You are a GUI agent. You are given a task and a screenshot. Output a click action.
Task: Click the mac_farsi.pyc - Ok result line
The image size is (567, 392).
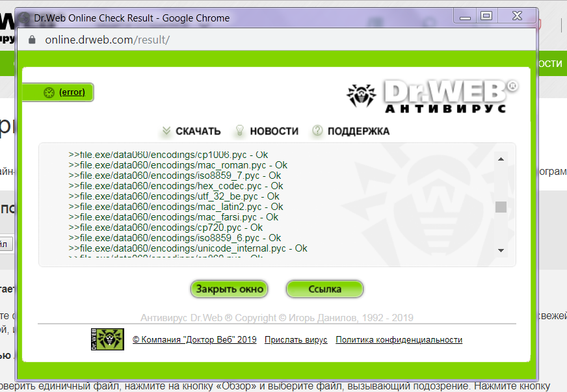(173, 217)
